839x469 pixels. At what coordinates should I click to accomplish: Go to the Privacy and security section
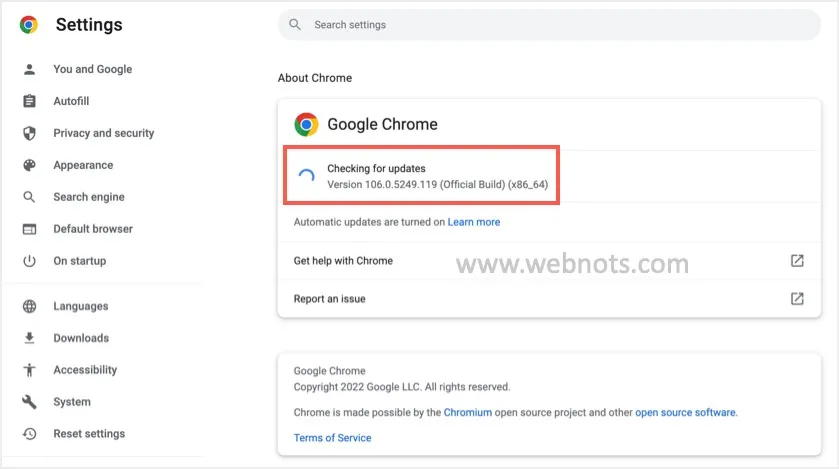(103, 133)
